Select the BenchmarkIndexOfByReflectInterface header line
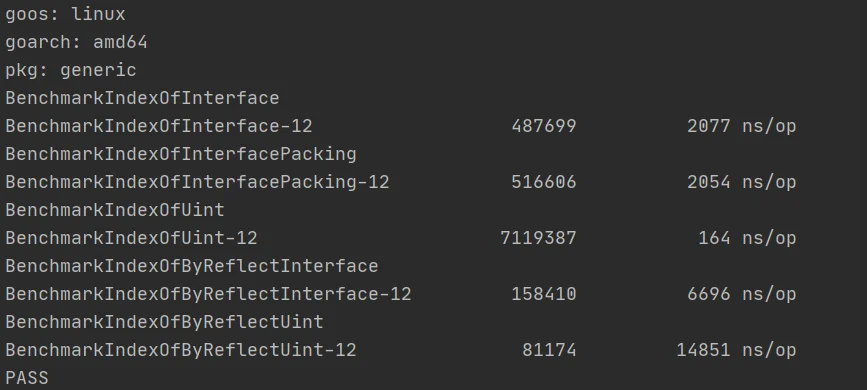 pos(192,266)
